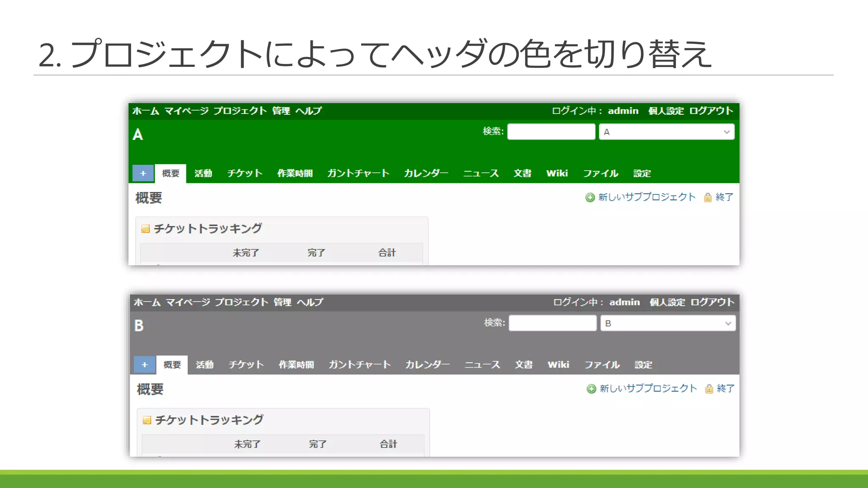Click the 終了 link in project B
This screenshot has height=488, width=868.
[x=726, y=389]
